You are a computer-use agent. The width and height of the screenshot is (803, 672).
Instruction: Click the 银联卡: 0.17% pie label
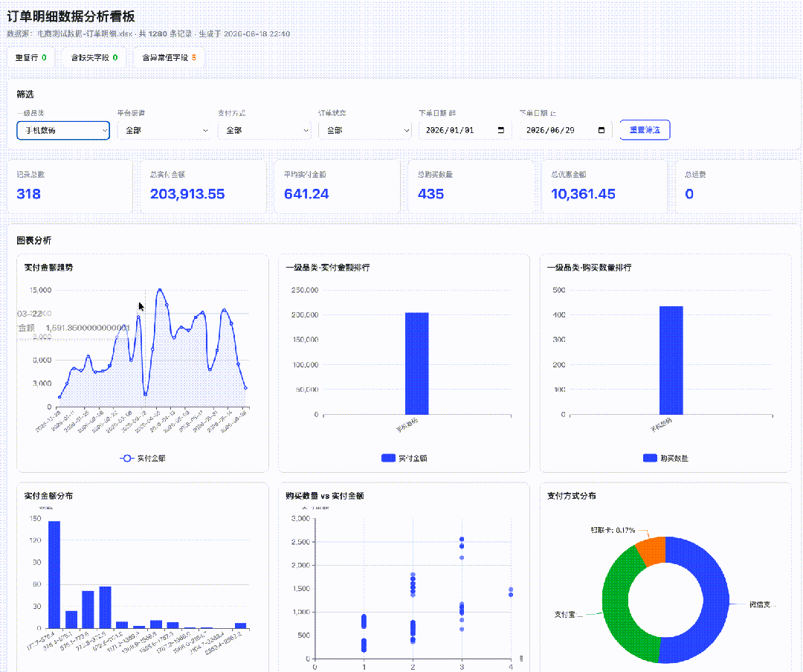613,530
